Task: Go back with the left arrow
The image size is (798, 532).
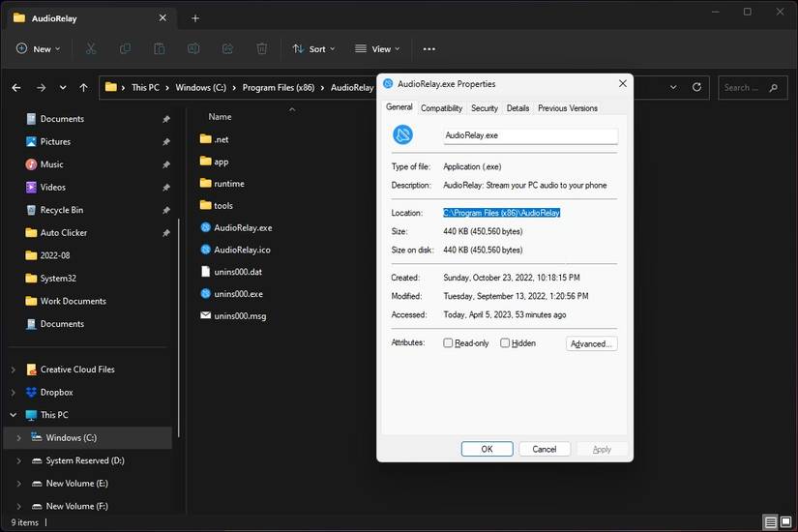Action: [x=16, y=88]
